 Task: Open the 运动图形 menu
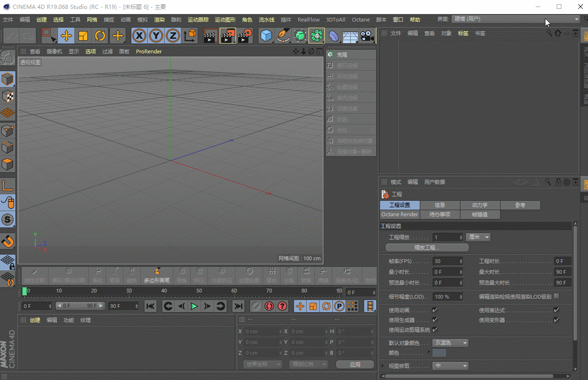[x=225, y=20]
